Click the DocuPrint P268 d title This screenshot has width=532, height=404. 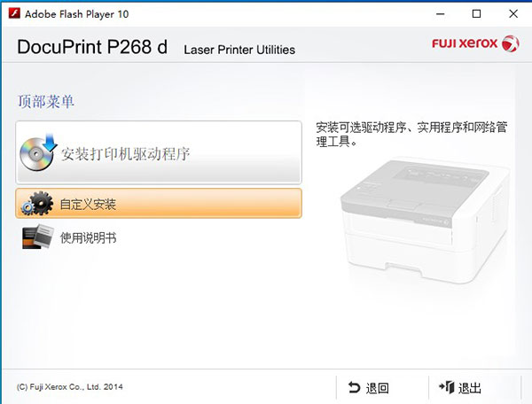coord(92,47)
